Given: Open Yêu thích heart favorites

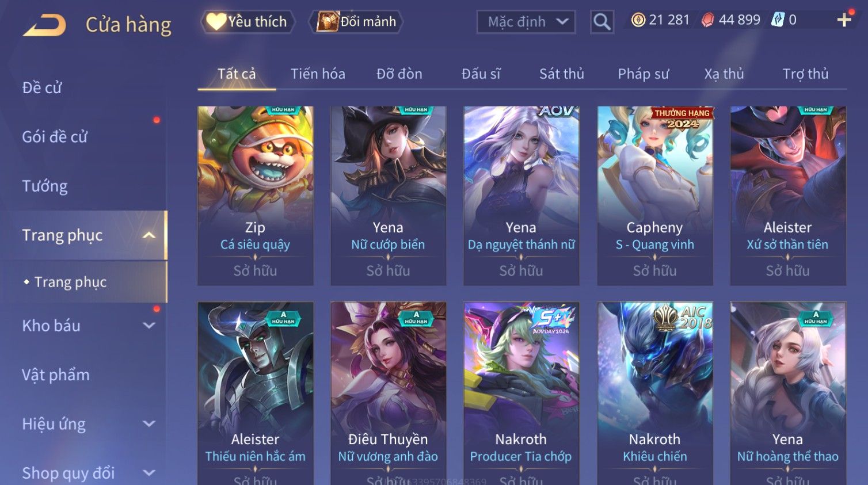Looking at the screenshot, I should point(248,22).
